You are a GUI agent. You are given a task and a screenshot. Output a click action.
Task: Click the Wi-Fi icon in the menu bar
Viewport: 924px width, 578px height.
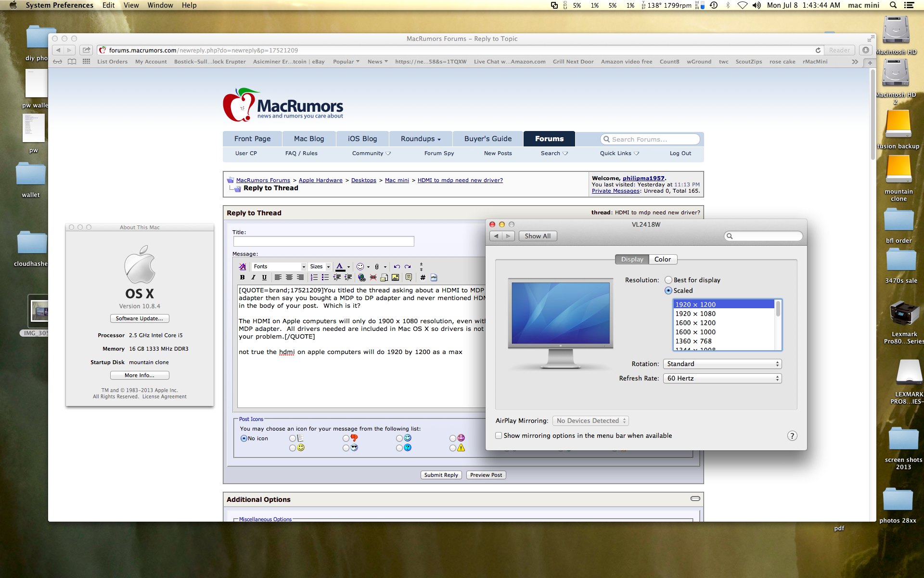742,5
